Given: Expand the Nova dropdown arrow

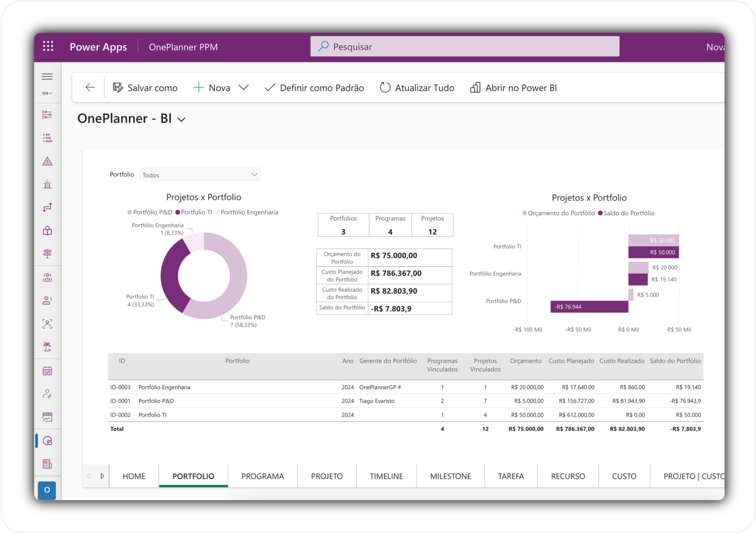Looking at the screenshot, I should tap(244, 87).
